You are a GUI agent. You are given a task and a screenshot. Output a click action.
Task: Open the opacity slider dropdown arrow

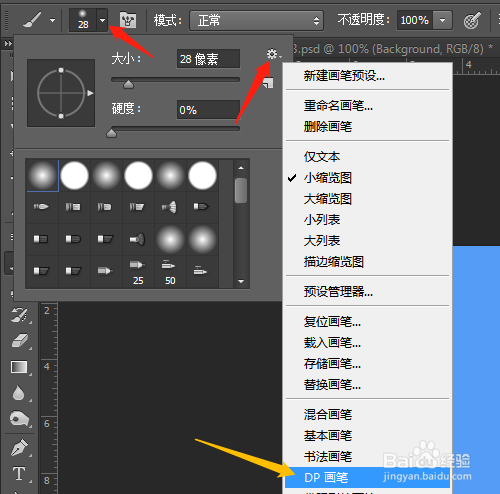tap(442, 20)
